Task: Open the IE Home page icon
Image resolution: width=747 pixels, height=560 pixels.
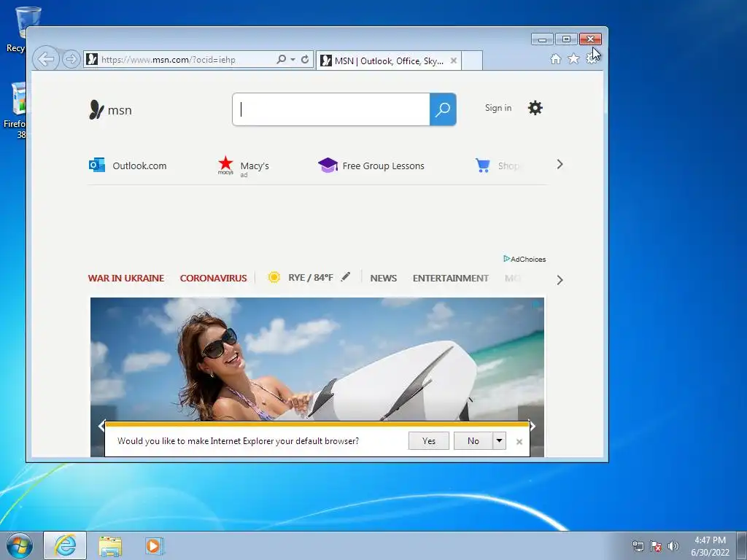Action: (x=555, y=58)
